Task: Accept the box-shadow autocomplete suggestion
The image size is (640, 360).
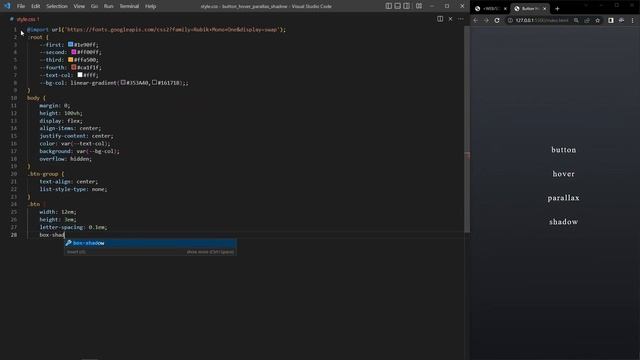Action: [150, 243]
